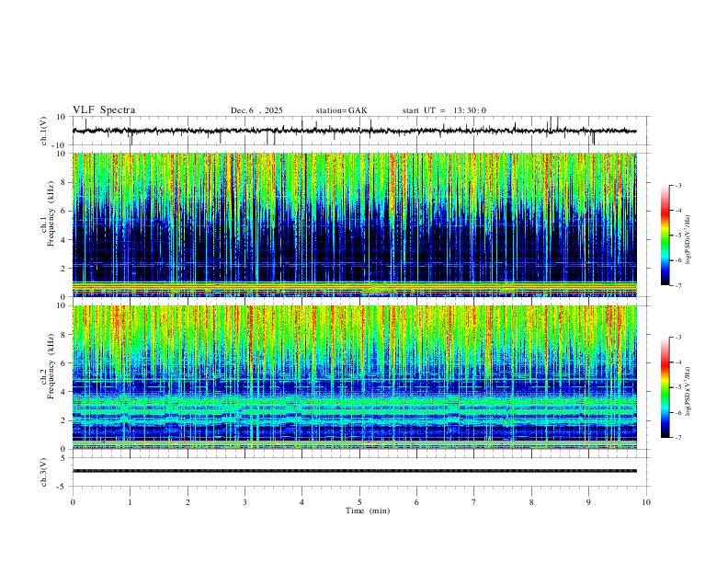Viewport: 728px width, 563px height.
Task: Click the ch.1 color scale bar
Action: tap(665, 236)
